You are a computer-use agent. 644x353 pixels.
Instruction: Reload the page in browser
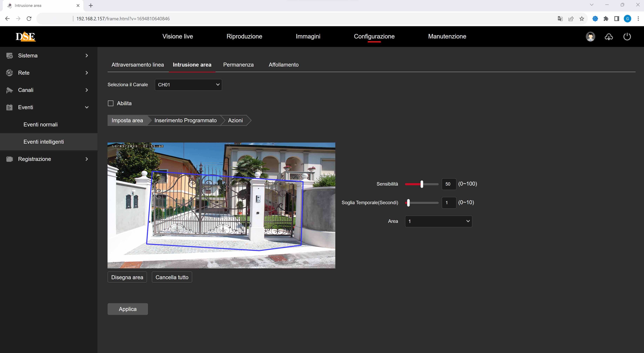[29, 19]
